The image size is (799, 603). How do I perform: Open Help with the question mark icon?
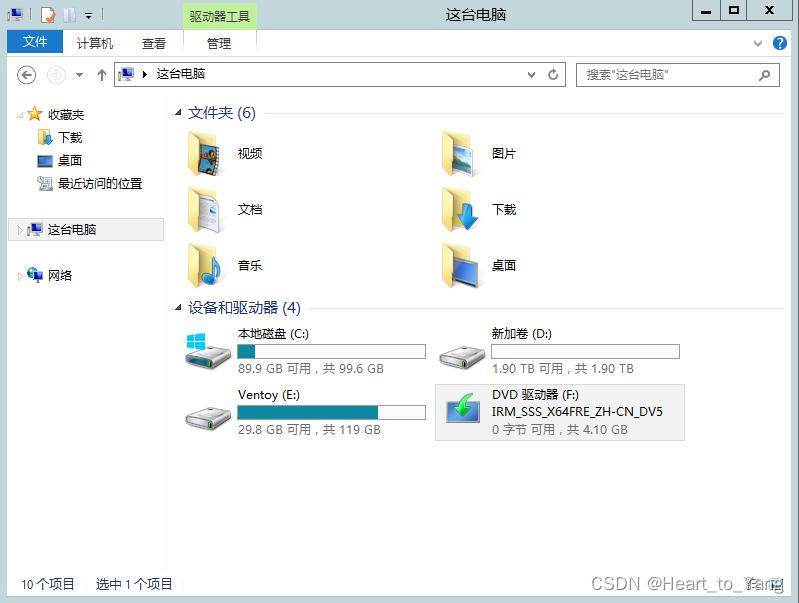(780, 43)
